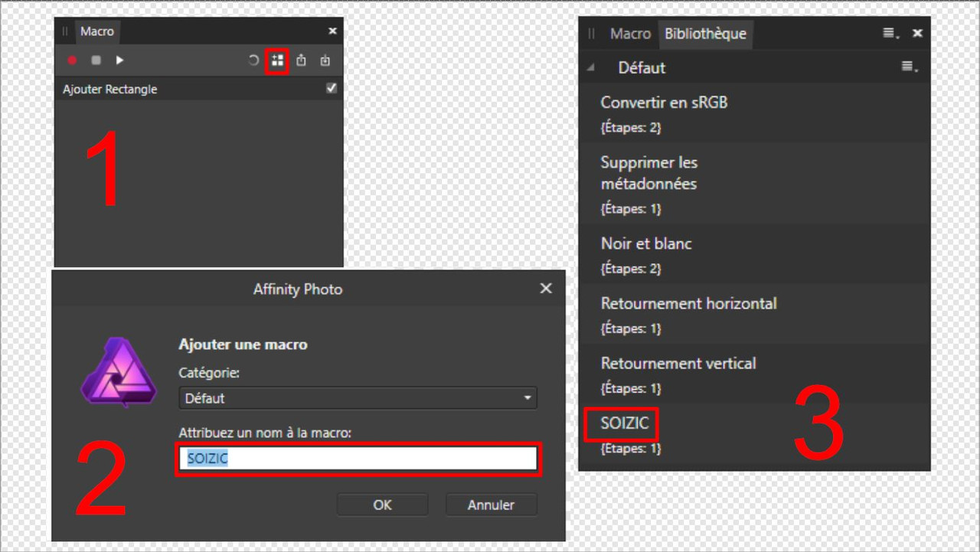Open the Catégorie dropdown showing Défaut
Image resolution: width=980 pixels, height=552 pixels.
pos(358,398)
